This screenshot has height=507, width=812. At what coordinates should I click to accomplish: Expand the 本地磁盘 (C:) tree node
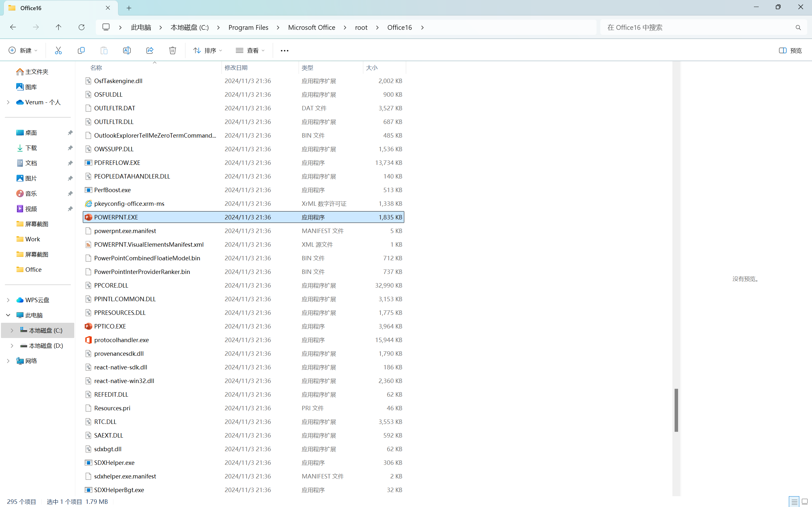pyautogui.click(x=12, y=331)
